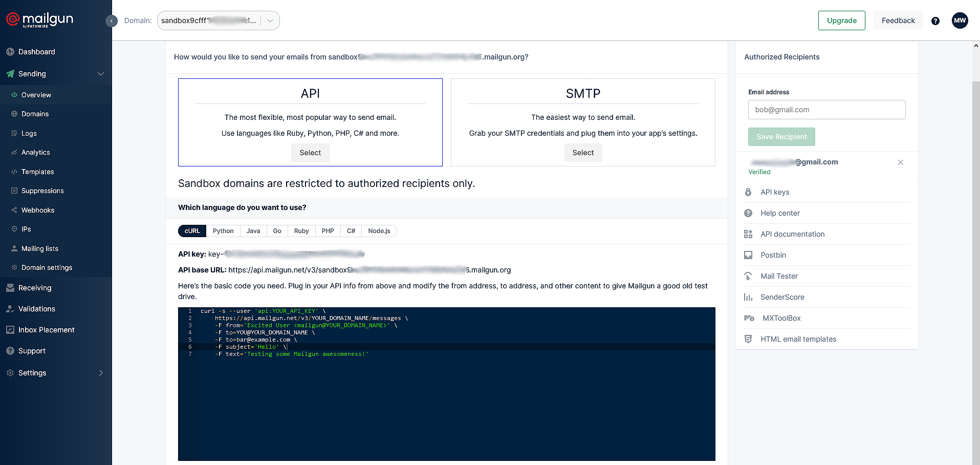Open Webhooks page from sidebar

click(x=37, y=210)
